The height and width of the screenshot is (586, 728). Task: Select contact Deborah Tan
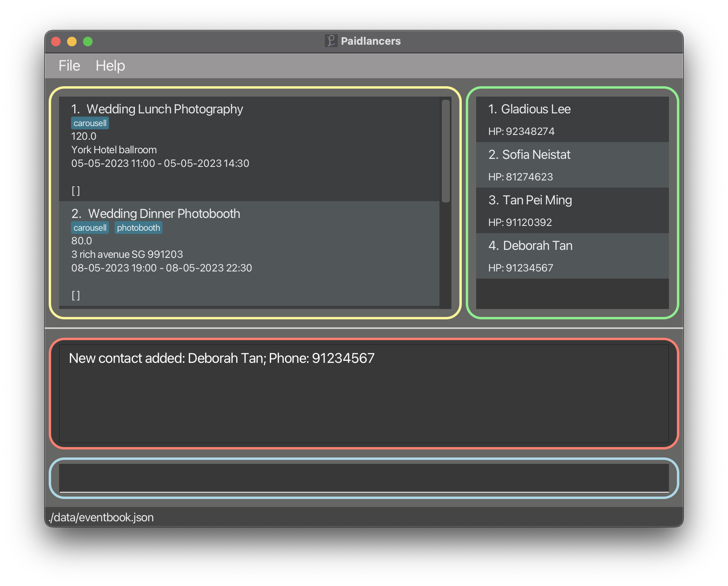(x=572, y=256)
